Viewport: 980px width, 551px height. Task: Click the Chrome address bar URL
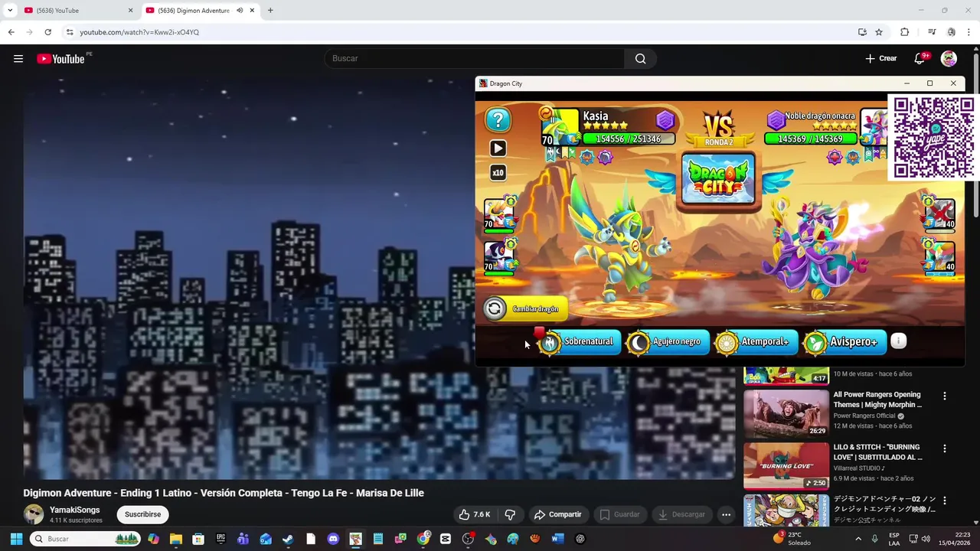(x=139, y=32)
